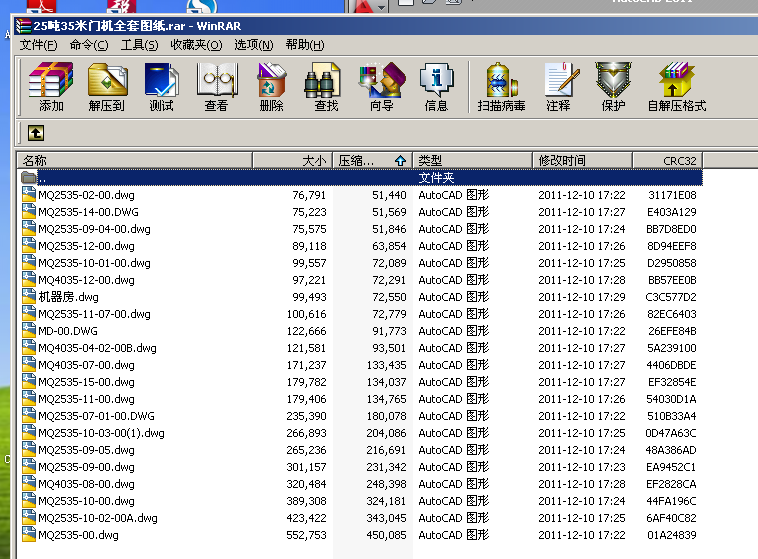Open the 文件(F) menu

pos(38,45)
